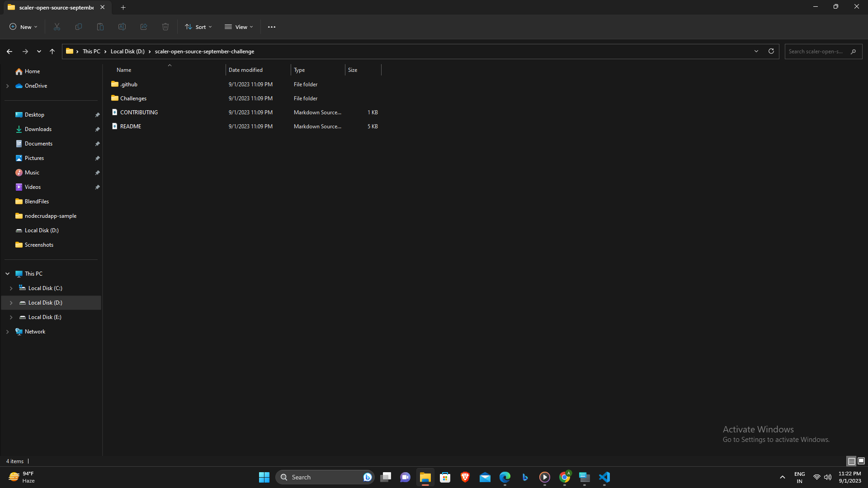Open the Sort options dropdown

click(x=198, y=27)
